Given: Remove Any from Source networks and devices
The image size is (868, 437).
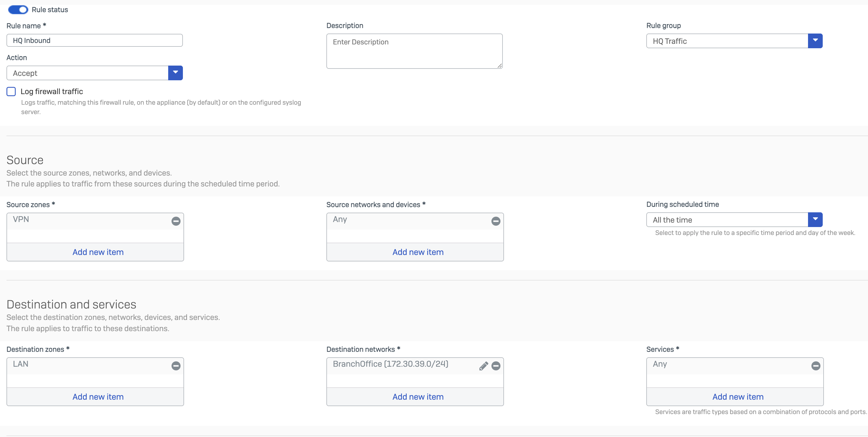Looking at the screenshot, I should [x=495, y=221].
